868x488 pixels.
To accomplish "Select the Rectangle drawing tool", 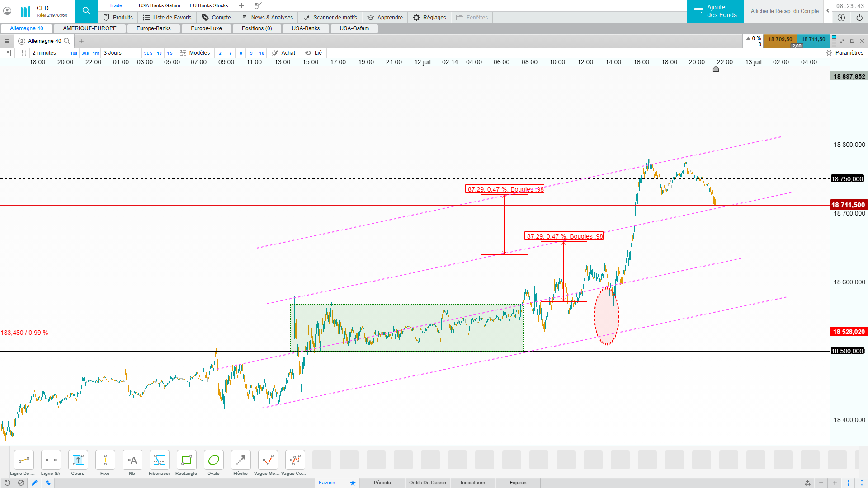I will click(186, 460).
